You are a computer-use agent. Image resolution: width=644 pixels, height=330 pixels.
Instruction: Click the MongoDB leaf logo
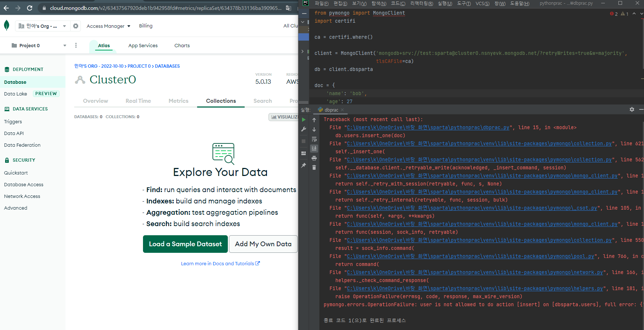(7, 26)
